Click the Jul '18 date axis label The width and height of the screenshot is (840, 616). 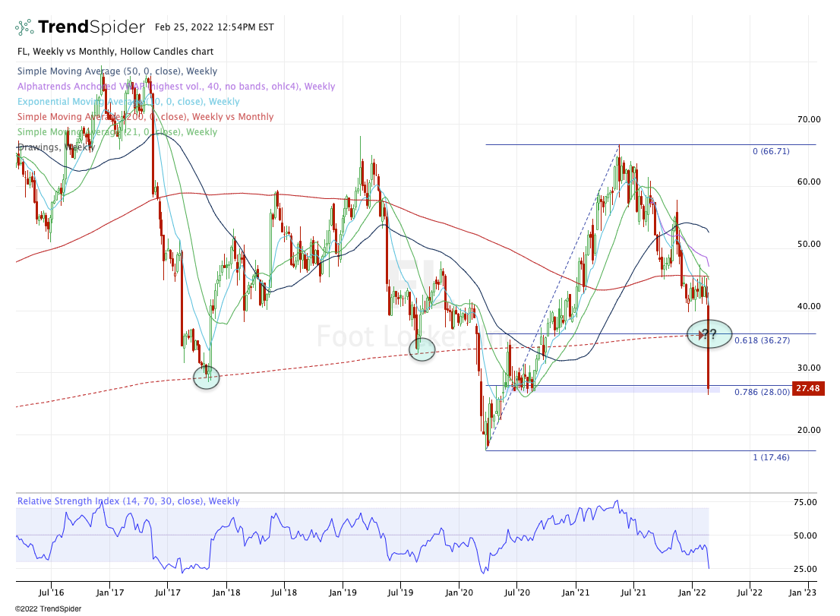pos(284,592)
